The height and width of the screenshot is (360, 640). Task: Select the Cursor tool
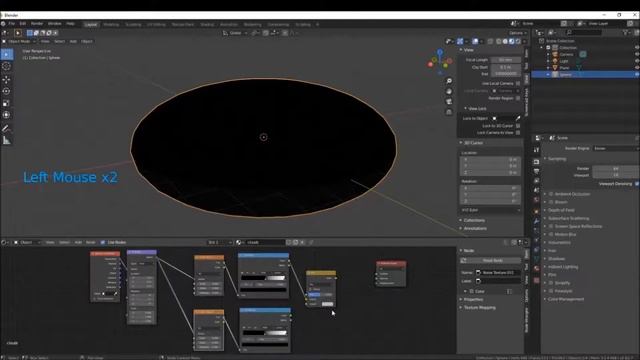click(x=7, y=66)
